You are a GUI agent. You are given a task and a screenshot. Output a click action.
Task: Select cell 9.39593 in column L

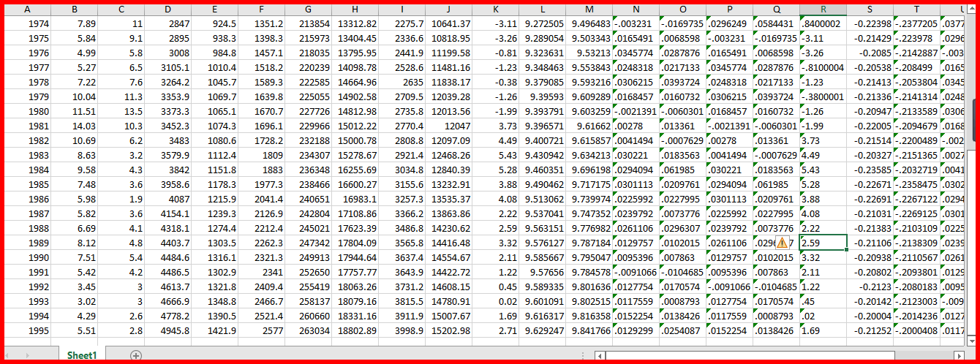pyautogui.click(x=542, y=97)
